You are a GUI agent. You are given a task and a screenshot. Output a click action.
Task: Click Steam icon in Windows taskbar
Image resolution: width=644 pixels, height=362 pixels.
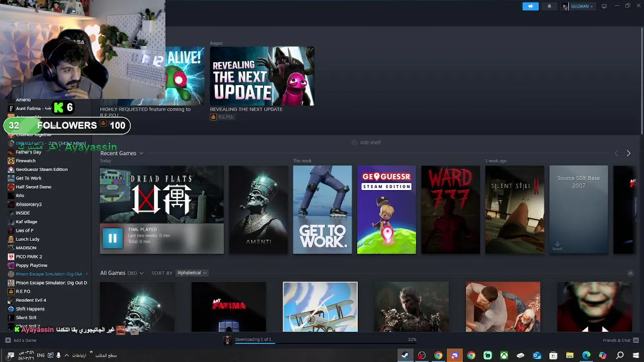(x=405, y=355)
